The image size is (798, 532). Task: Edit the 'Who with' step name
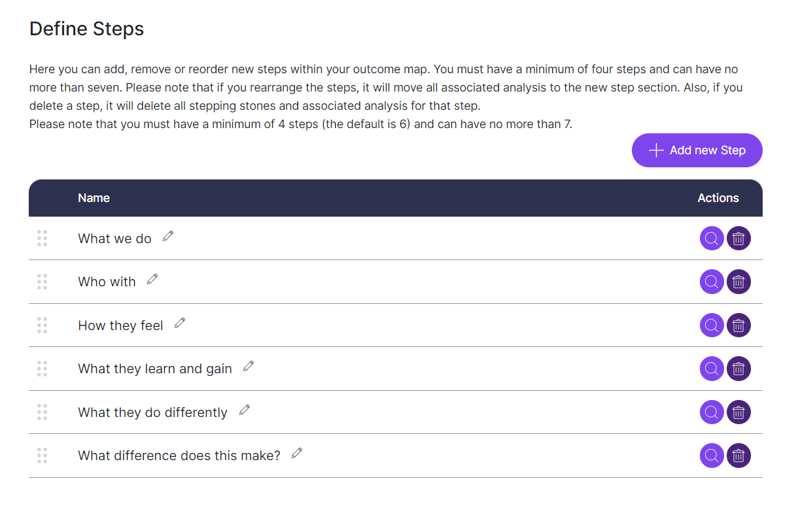coord(152,279)
